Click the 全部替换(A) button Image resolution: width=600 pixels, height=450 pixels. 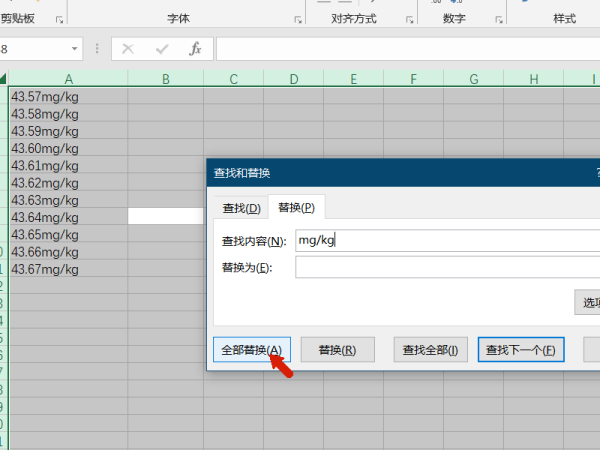click(251, 350)
